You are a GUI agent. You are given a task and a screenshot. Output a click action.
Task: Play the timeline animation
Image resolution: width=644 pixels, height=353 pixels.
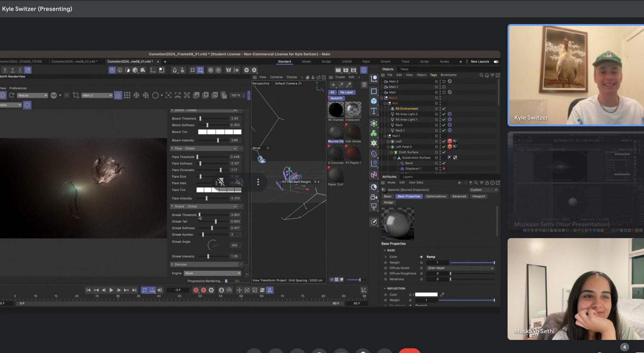tap(111, 290)
